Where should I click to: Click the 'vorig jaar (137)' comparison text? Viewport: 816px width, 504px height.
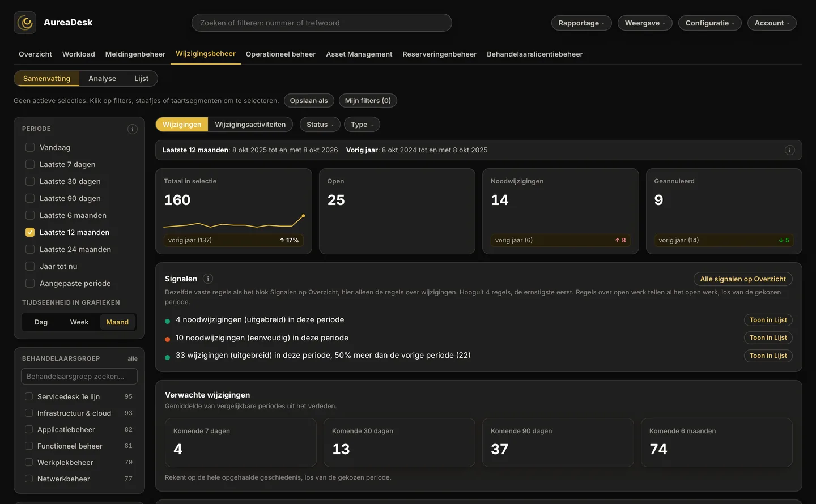[190, 240]
